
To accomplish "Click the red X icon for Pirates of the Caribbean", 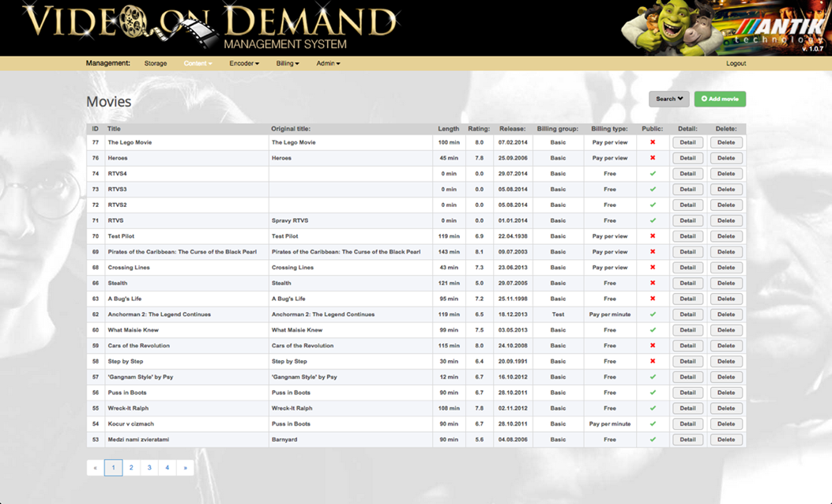I will coord(653,252).
